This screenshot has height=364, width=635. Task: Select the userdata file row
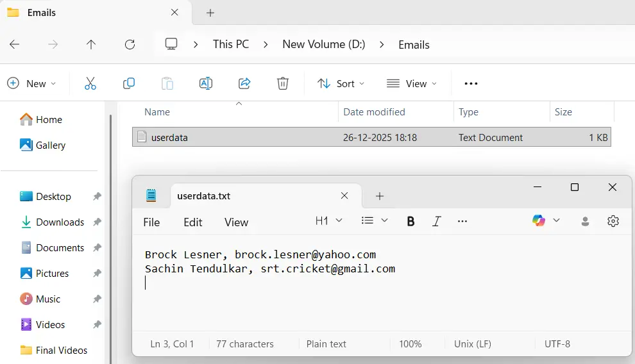click(371, 137)
